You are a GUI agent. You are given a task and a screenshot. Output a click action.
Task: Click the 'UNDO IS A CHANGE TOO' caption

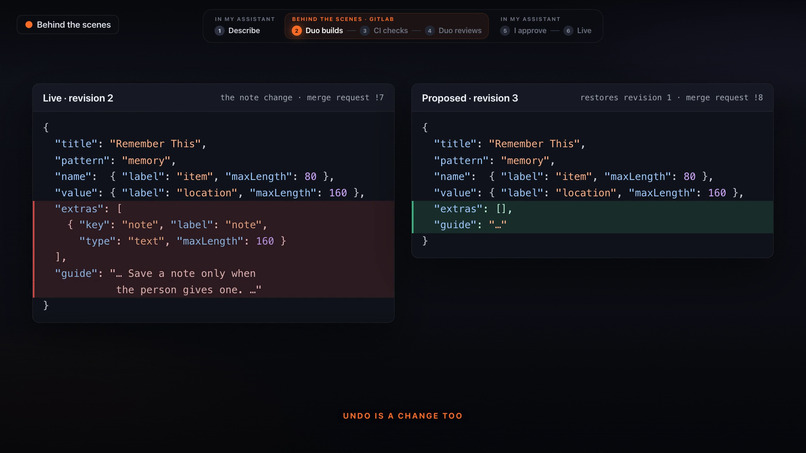coord(402,415)
